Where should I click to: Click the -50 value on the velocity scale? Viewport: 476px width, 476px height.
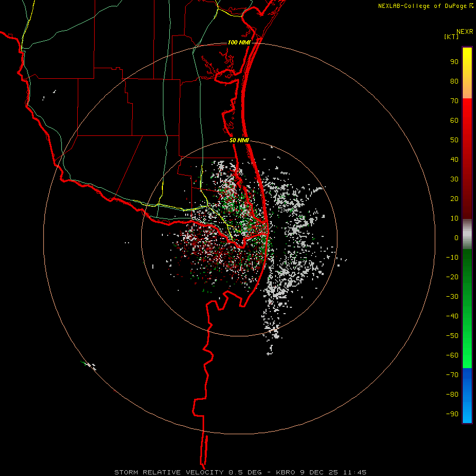pos(452,336)
